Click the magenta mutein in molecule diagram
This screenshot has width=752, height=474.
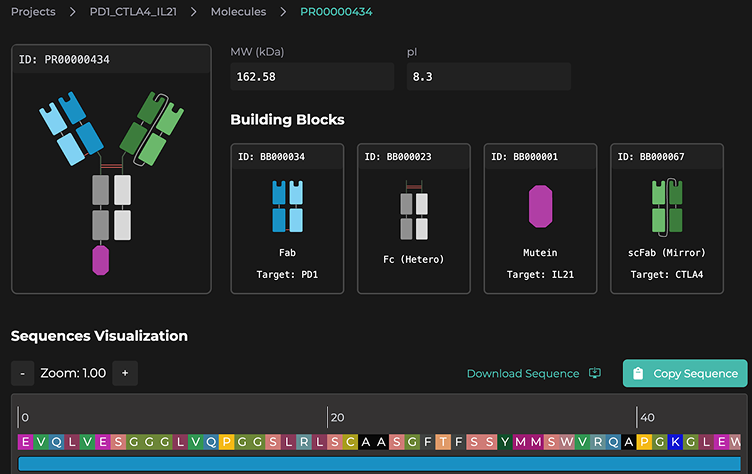coord(100,260)
